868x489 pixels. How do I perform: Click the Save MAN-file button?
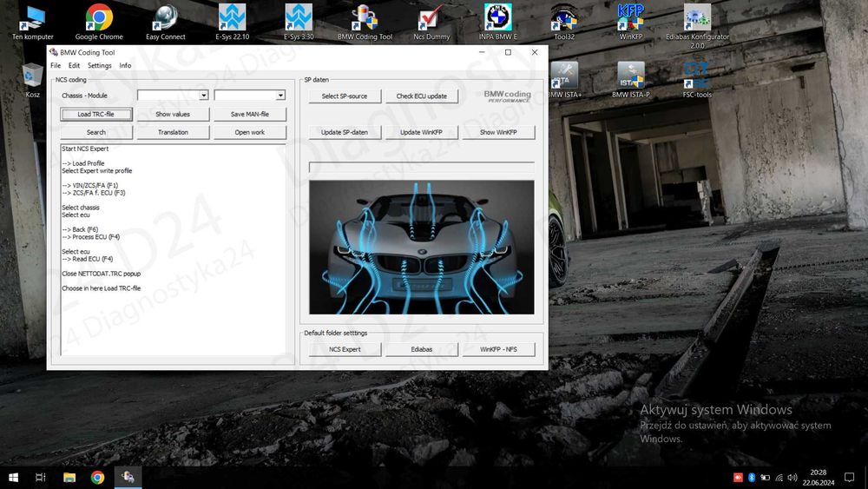[250, 114]
